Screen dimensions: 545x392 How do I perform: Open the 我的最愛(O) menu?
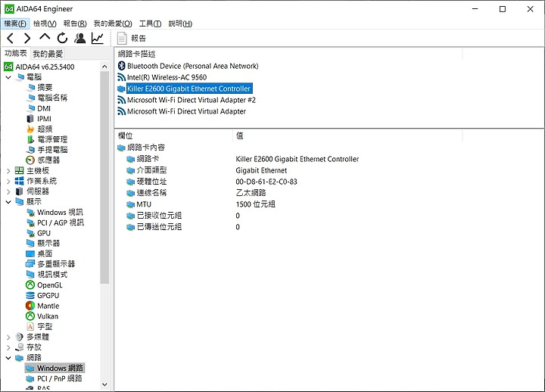pyautogui.click(x=113, y=23)
